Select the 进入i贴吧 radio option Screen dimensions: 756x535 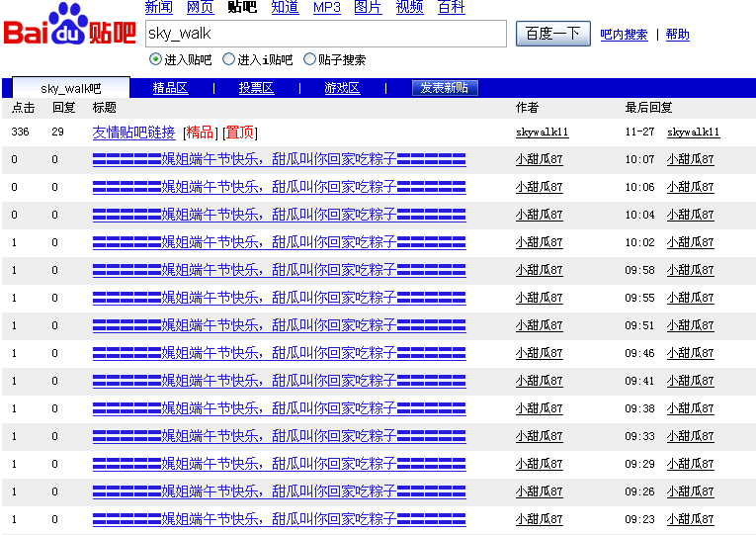coord(228,59)
